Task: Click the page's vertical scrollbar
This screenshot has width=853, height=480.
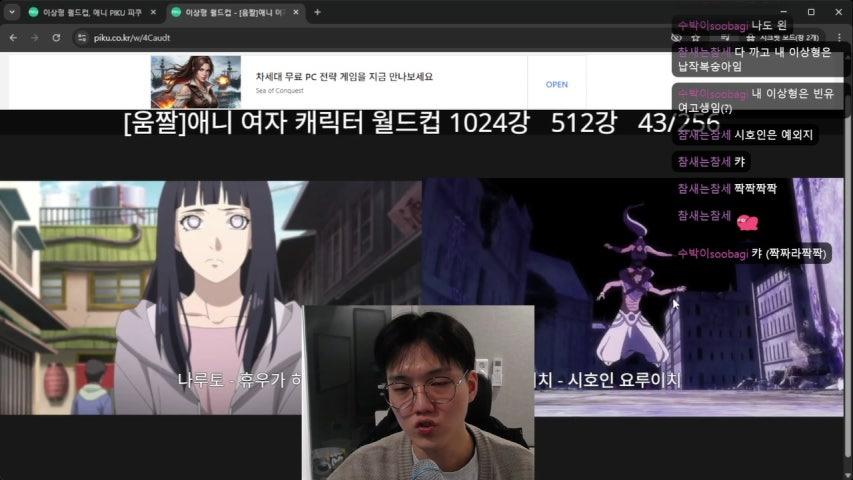Action: pos(848,250)
